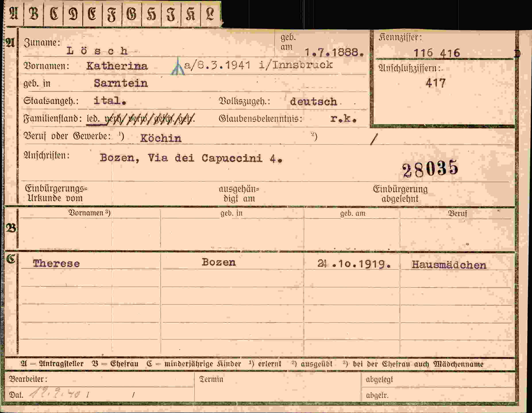Screen dimensions: 532x413
Task: Select the religion value 'r.k.'
Action: click(x=343, y=119)
